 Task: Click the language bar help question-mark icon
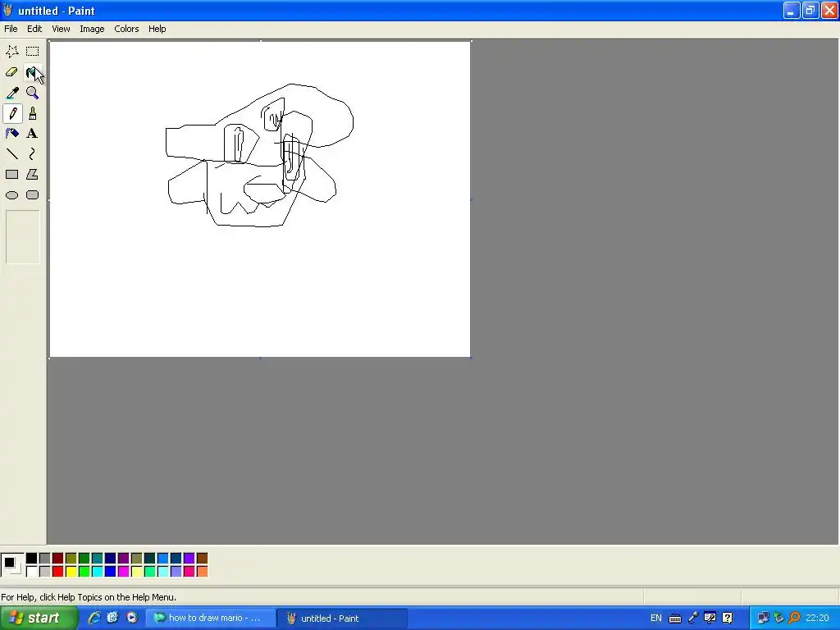pos(728,619)
